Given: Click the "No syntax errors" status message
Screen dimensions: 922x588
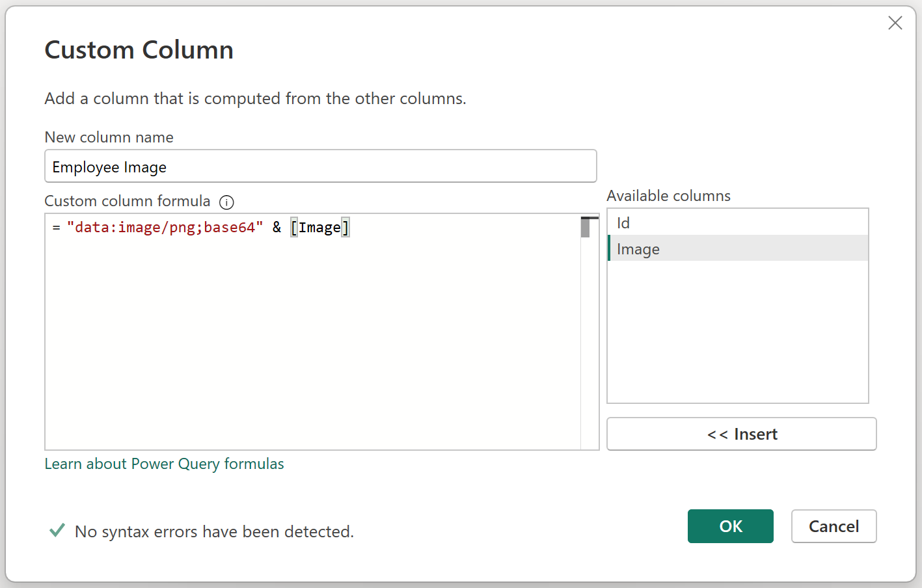Looking at the screenshot, I should click(x=214, y=531).
